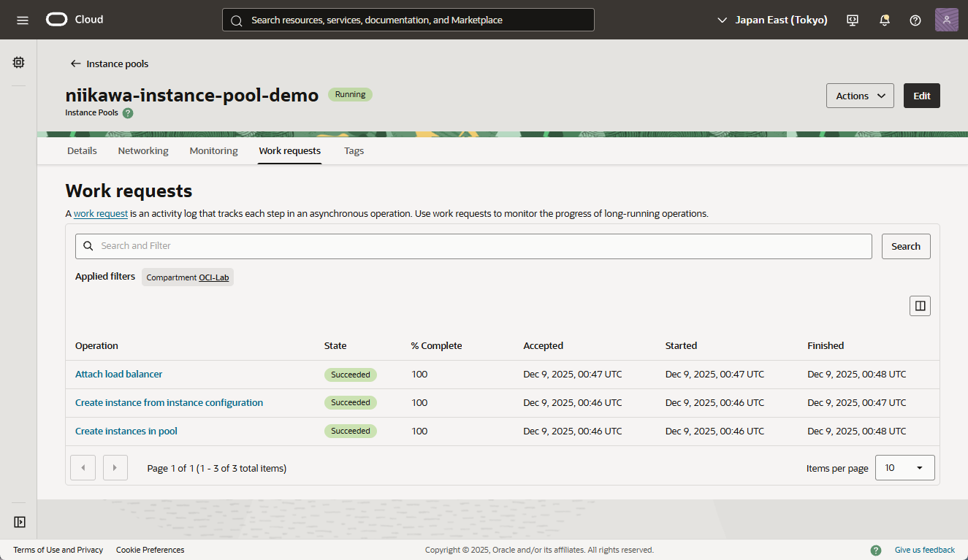Open the notifications bell

884,20
